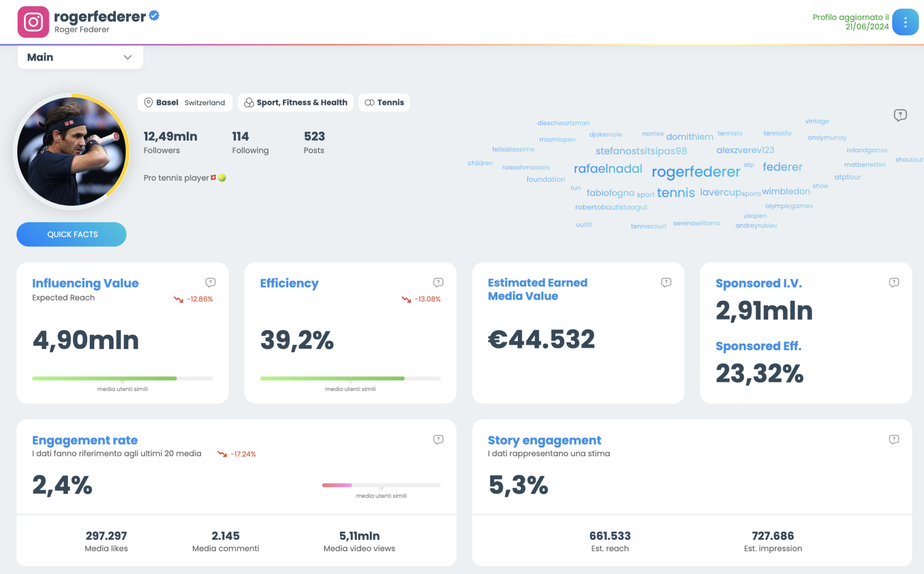Open the three-dot options menu

click(x=905, y=22)
